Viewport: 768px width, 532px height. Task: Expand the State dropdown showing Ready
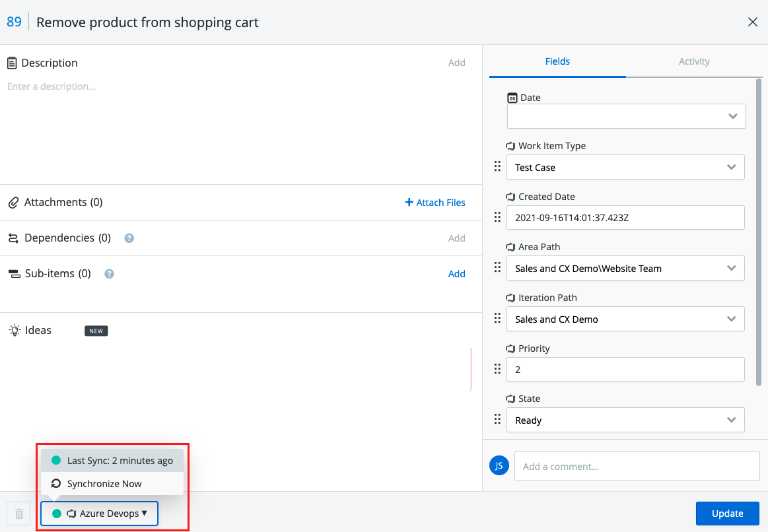pos(731,420)
